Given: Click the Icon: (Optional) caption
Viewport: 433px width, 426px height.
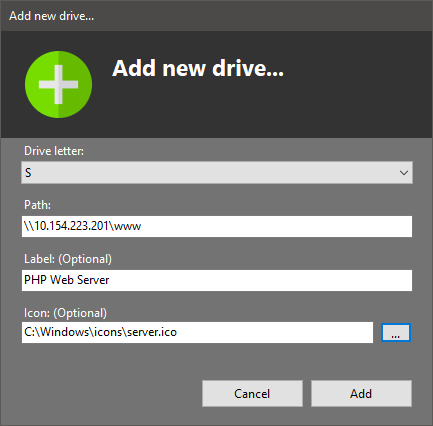Looking at the screenshot, I should (65, 313).
